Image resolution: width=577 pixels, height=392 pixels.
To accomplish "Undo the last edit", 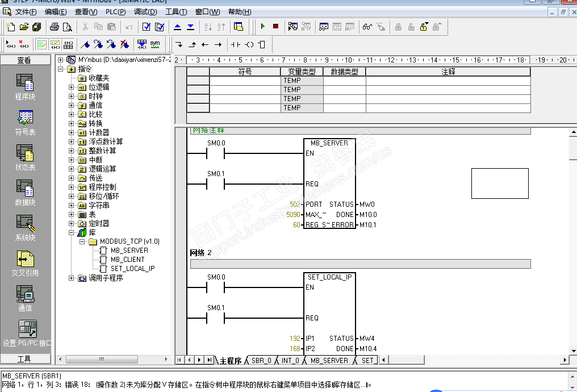I will coord(129,27).
